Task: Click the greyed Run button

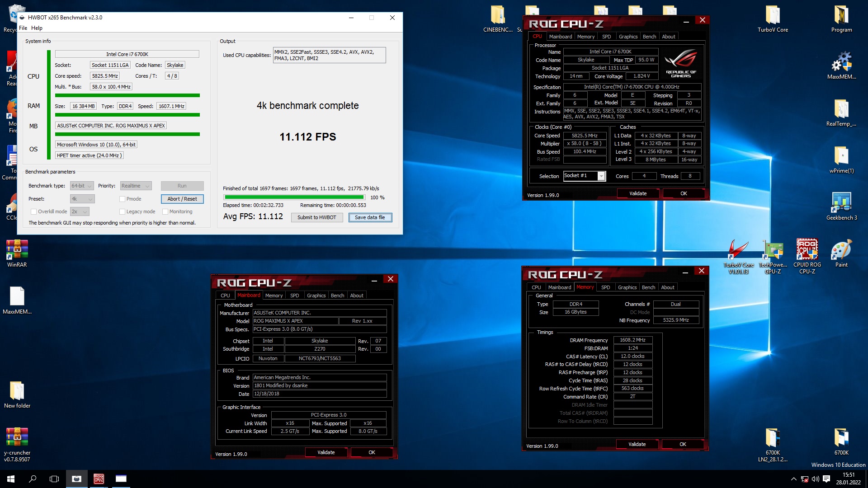Action: [x=182, y=186]
